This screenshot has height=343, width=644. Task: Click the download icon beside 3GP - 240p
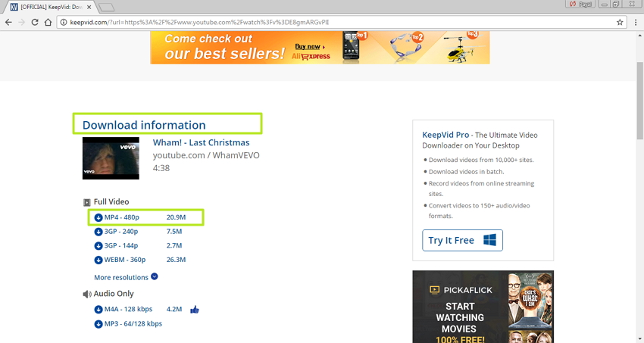click(98, 232)
